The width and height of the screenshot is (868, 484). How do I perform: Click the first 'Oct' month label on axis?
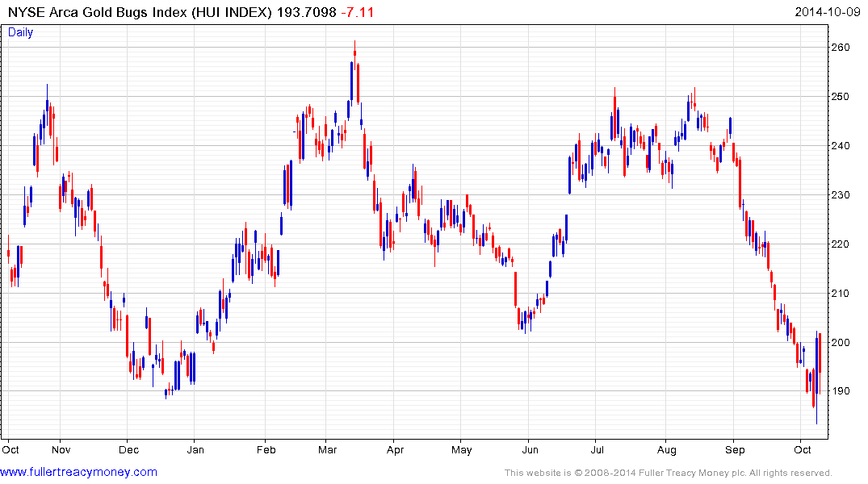10,449
